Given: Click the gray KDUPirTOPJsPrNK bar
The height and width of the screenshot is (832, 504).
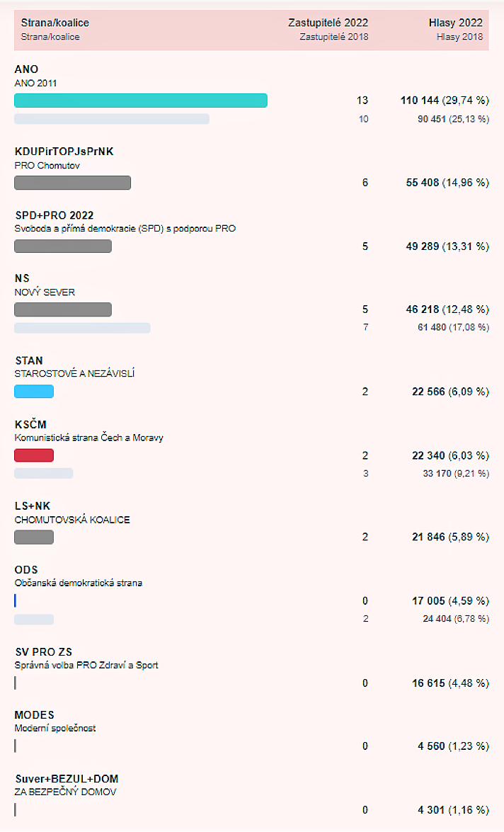Looking at the screenshot, I should [73, 183].
